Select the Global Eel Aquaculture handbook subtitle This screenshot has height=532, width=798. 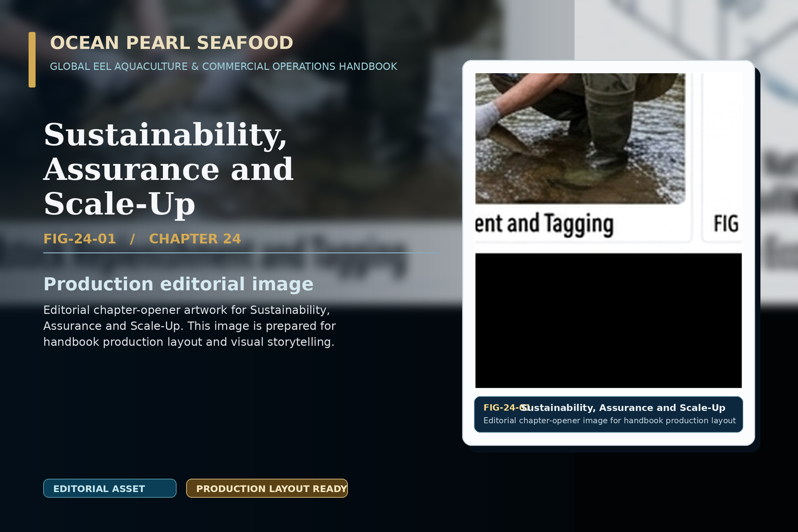coord(223,66)
